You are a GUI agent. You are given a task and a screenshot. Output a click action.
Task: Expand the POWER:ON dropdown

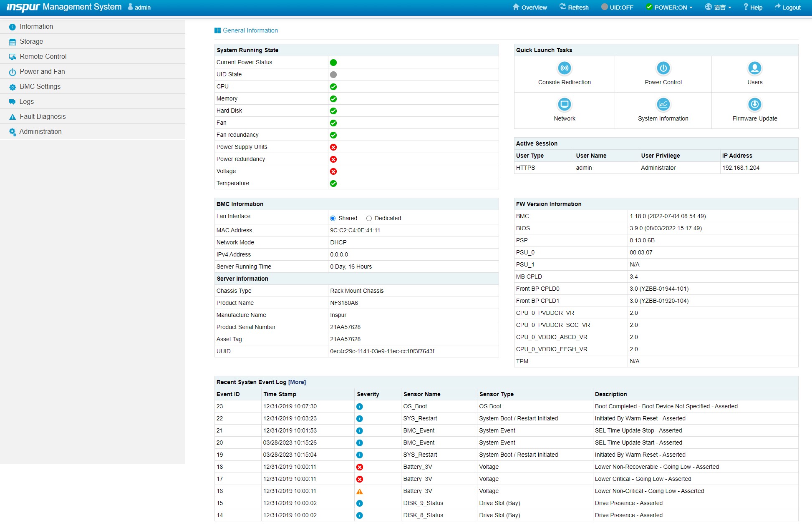669,7
